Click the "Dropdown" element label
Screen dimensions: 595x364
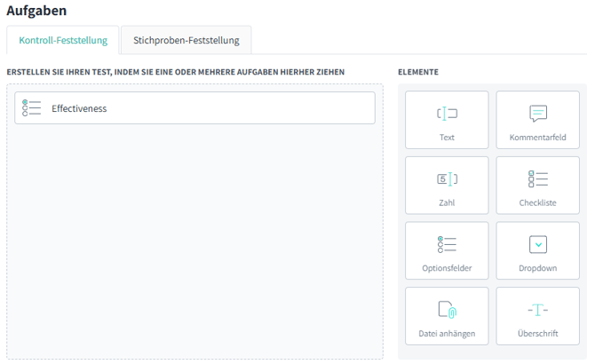[x=537, y=268]
